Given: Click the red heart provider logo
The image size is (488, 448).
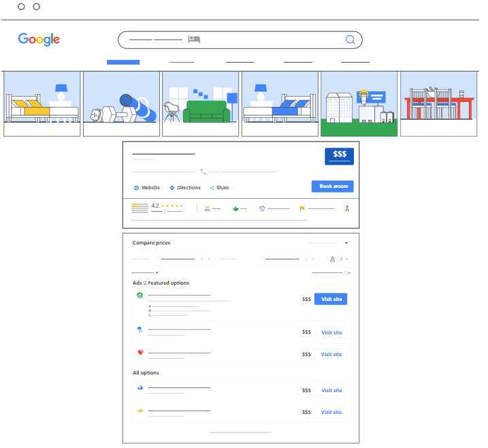Looking at the screenshot, I should (140, 353).
